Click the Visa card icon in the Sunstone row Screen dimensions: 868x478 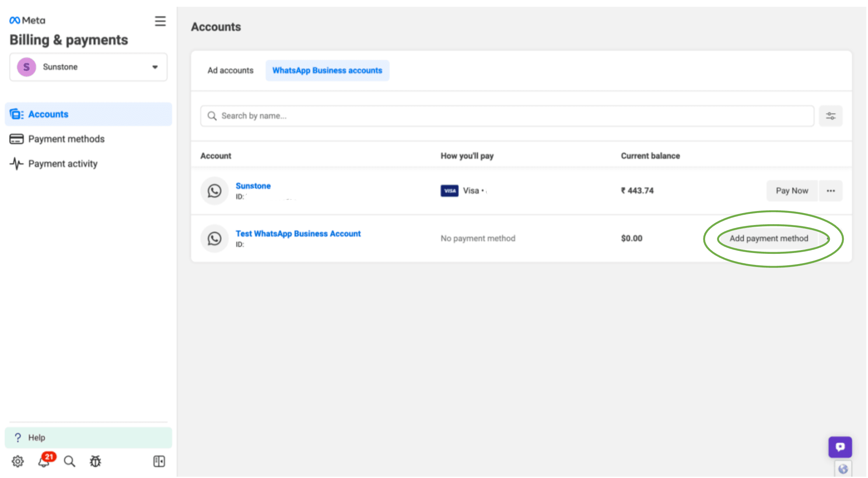click(x=449, y=191)
